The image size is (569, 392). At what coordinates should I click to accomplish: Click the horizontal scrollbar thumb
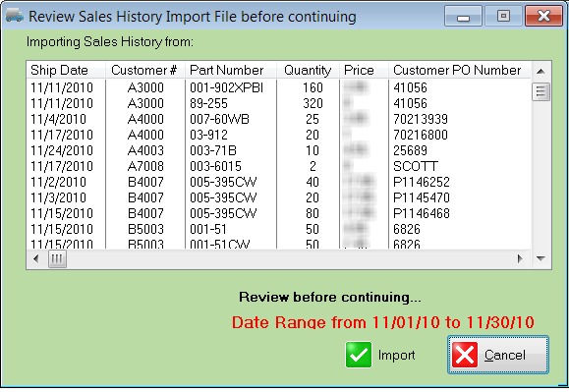click(57, 259)
